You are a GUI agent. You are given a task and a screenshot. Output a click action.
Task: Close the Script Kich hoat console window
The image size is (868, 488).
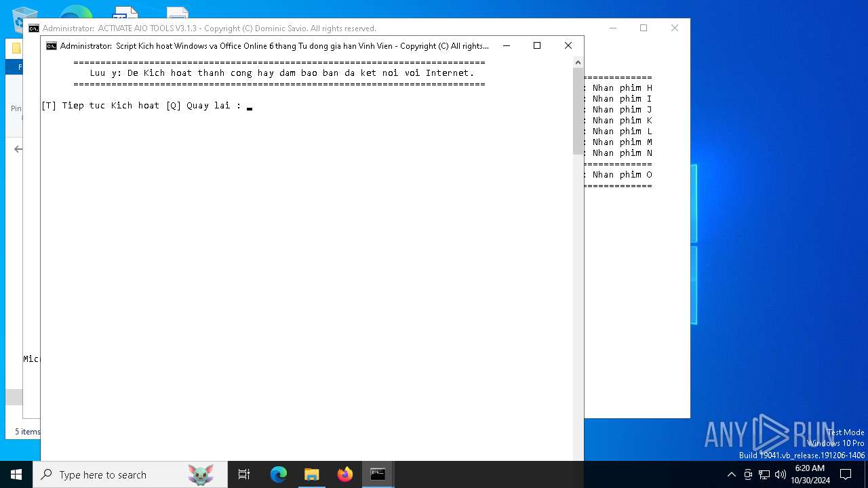(568, 45)
